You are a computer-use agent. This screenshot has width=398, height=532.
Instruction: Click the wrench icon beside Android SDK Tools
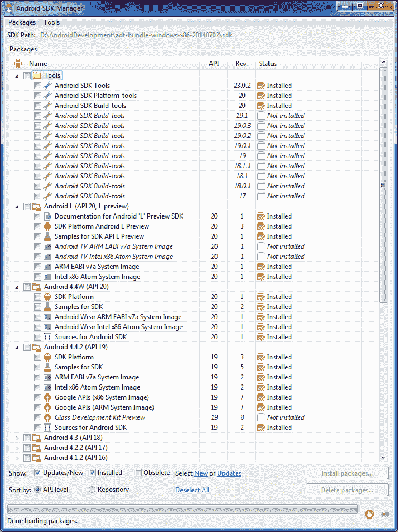(x=47, y=85)
